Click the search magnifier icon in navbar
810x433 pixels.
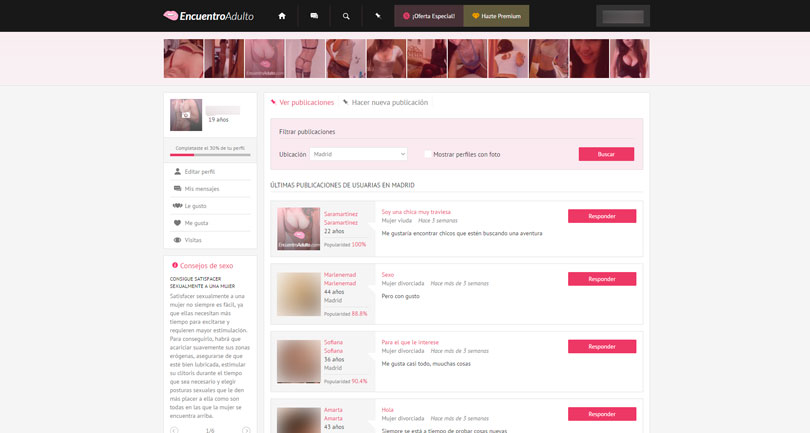coord(346,16)
